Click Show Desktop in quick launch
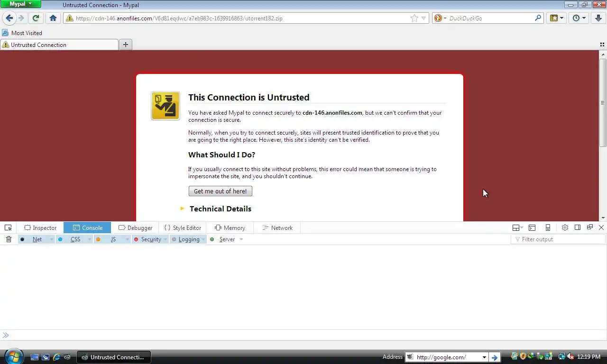 [x=35, y=357]
